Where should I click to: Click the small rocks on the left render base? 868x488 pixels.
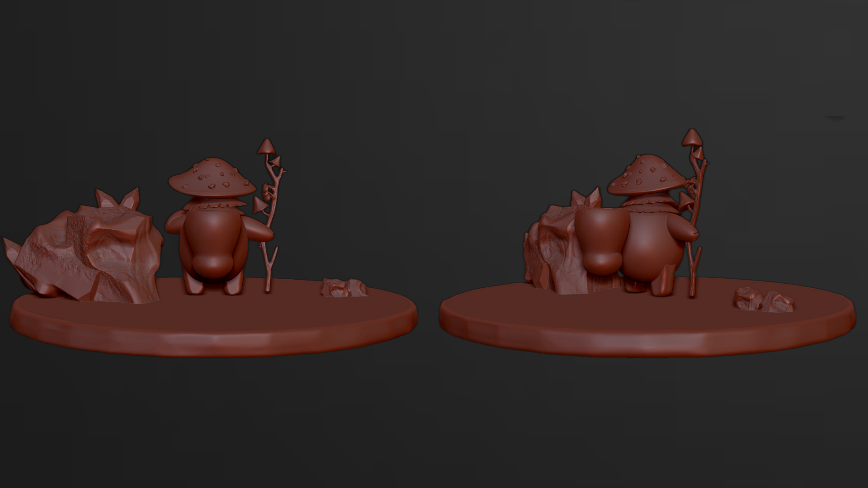(x=344, y=288)
